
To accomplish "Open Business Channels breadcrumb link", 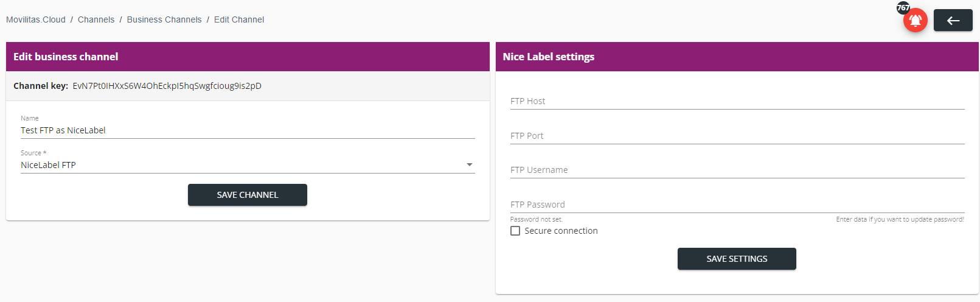I will (x=164, y=19).
